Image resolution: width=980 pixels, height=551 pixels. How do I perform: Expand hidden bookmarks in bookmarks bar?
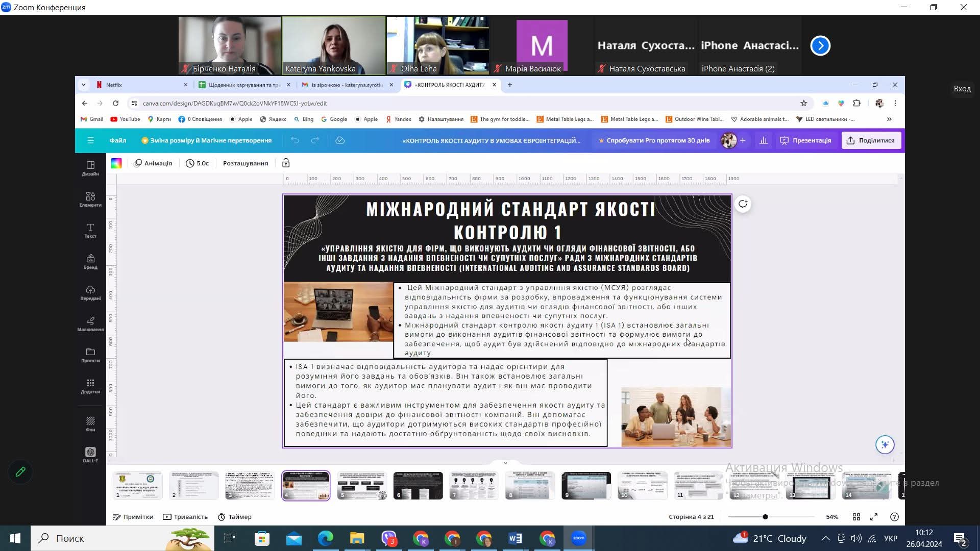click(889, 119)
